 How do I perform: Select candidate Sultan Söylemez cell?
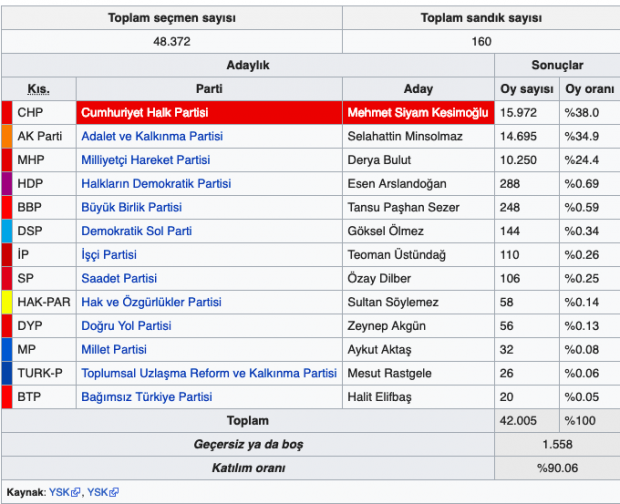(418, 302)
